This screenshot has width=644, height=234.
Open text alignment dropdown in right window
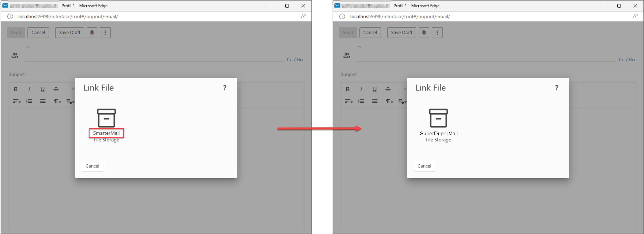tap(349, 101)
